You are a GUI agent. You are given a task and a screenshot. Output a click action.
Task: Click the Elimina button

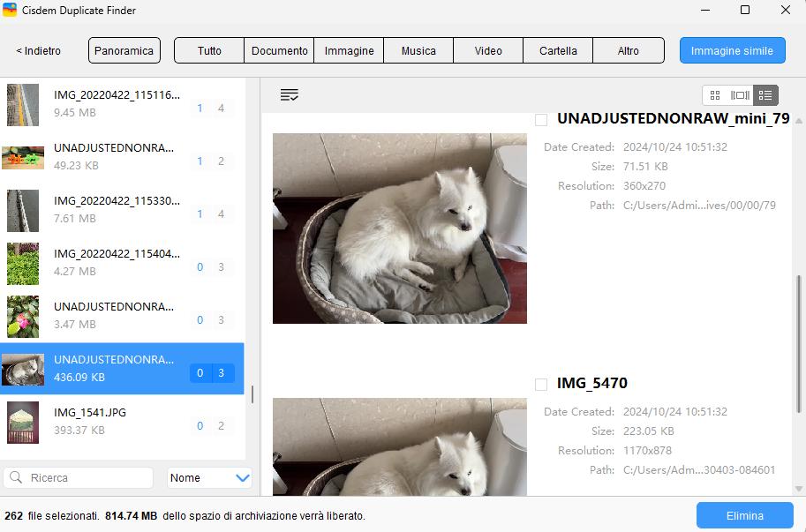[x=743, y=515]
